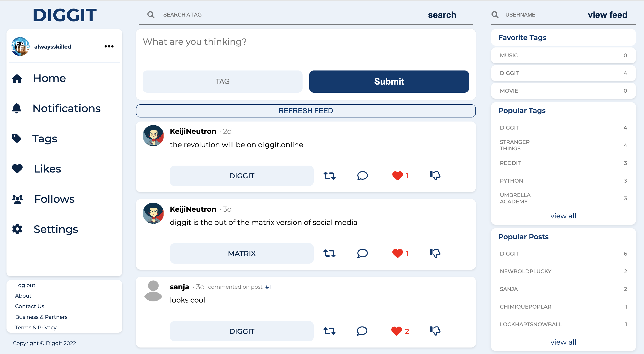Click the Log out link

[25, 285]
